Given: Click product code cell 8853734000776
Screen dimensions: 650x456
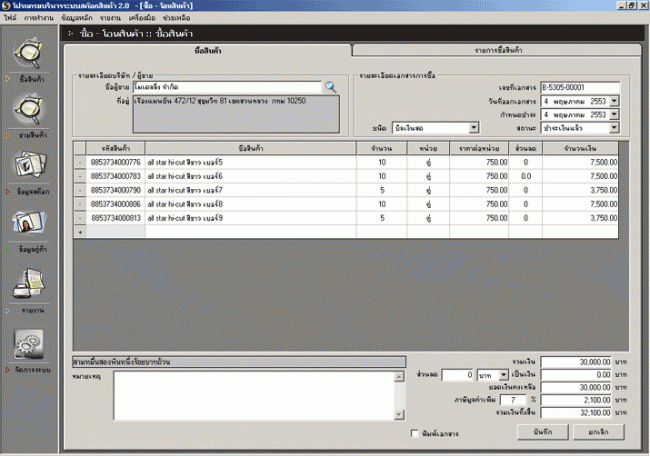Looking at the screenshot, I should tap(116, 163).
